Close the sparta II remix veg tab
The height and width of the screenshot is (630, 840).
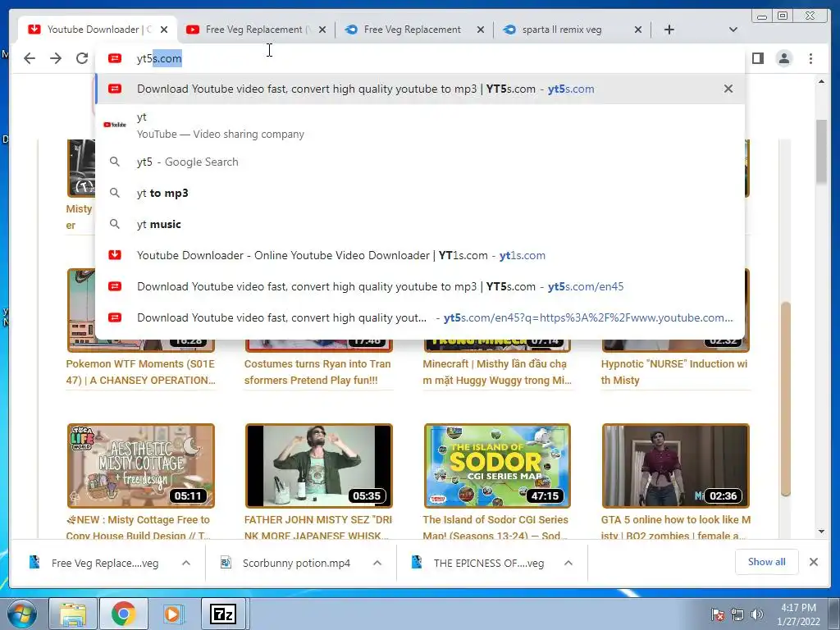638,30
